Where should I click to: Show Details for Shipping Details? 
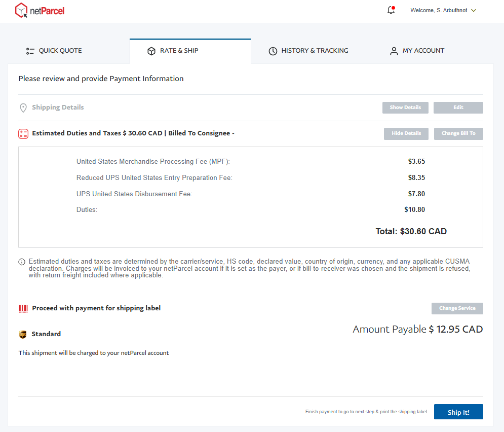tap(405, 107)
